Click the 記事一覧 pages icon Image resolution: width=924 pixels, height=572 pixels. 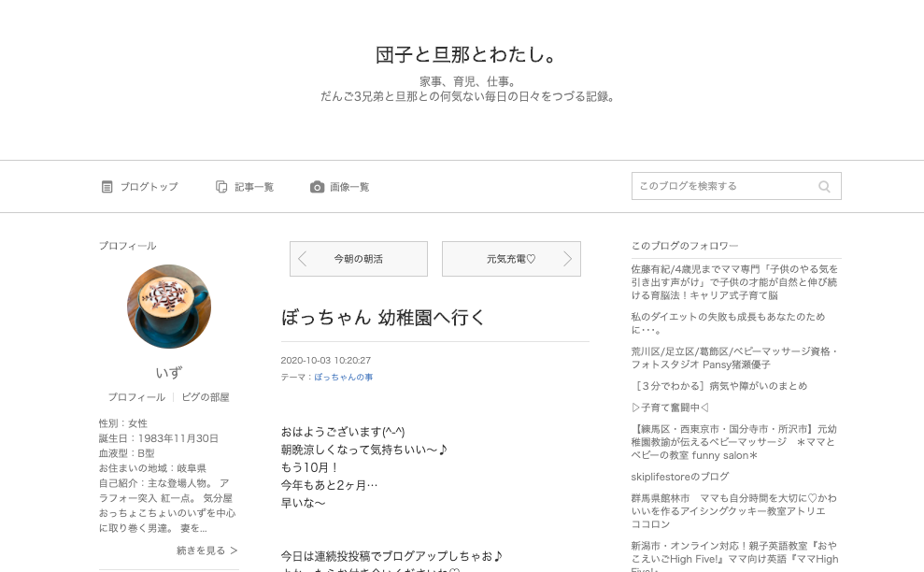pyautogui.click(x=221, y=187)
